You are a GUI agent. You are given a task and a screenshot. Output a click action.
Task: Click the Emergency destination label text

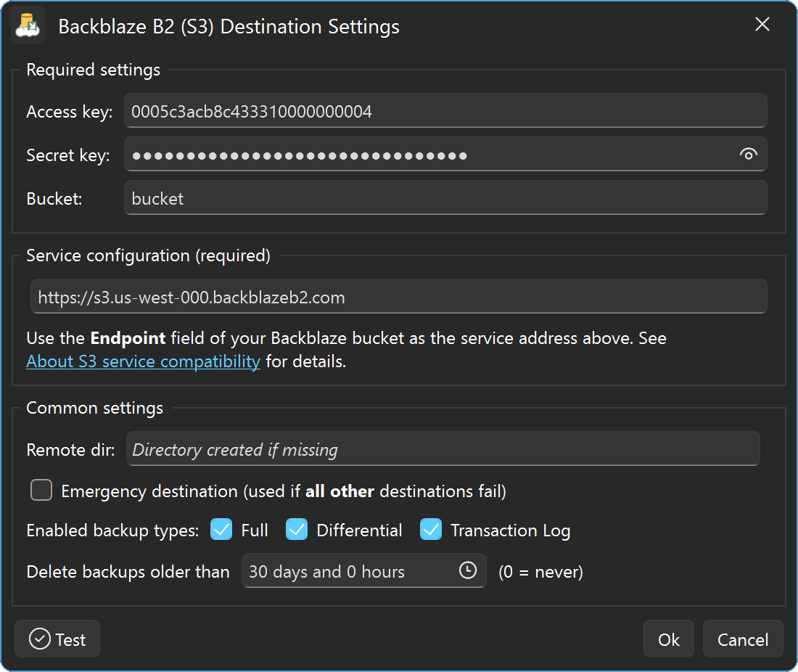pos(284,491)
